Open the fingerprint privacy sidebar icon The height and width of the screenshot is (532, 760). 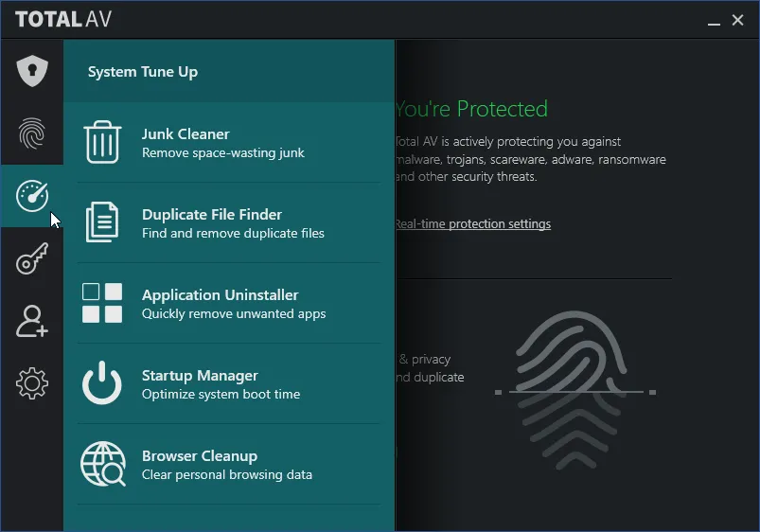point(32,133)
